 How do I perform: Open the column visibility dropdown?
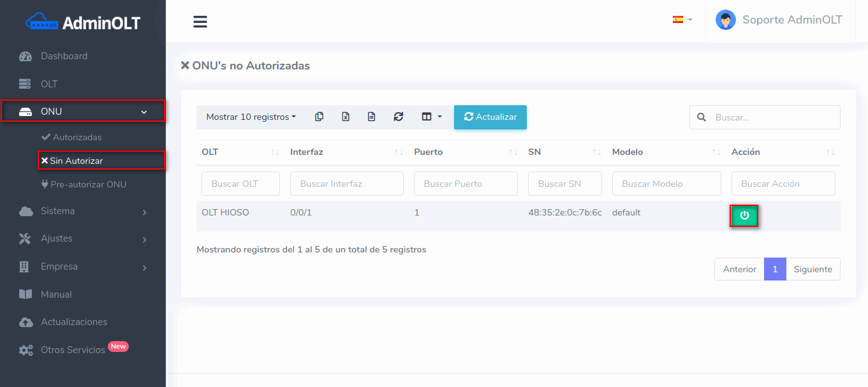click(431, 117)
